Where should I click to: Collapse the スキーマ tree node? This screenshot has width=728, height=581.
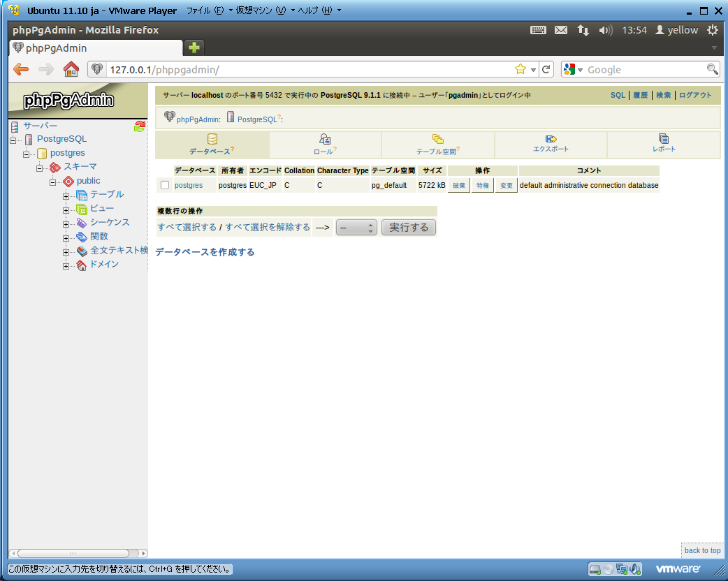(x=39, y=168)
